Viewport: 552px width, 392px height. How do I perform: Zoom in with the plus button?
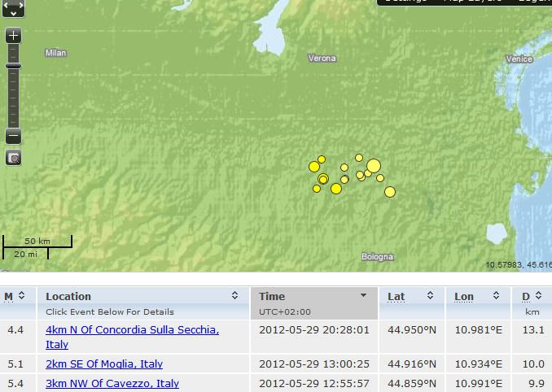pyautogui.click(x=13, y=36)
